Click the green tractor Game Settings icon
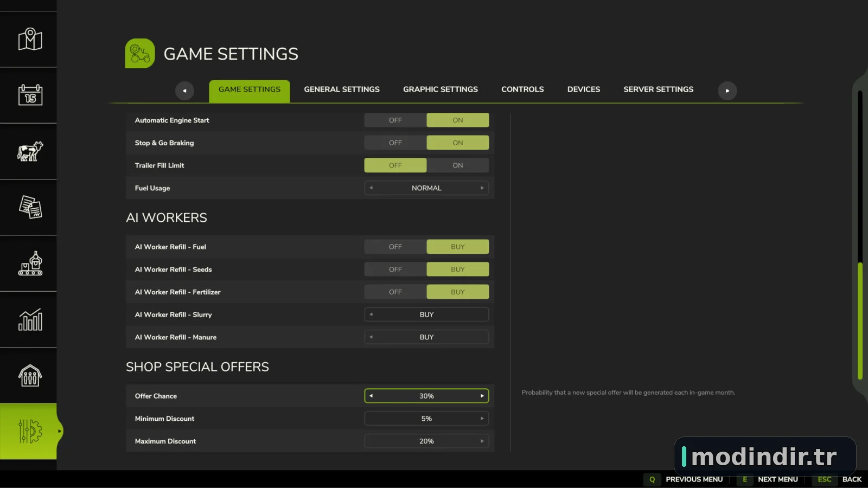This screenshot has height=488, width=868. click(x=140, y=53)
